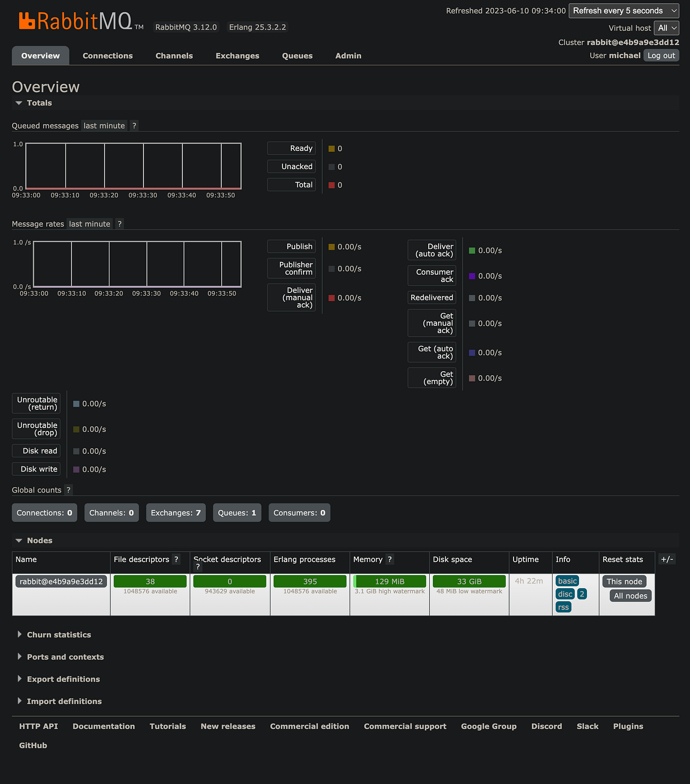Toggle the Publish rate series
This screenshot has width=690, height=784.
click(291, 247)
